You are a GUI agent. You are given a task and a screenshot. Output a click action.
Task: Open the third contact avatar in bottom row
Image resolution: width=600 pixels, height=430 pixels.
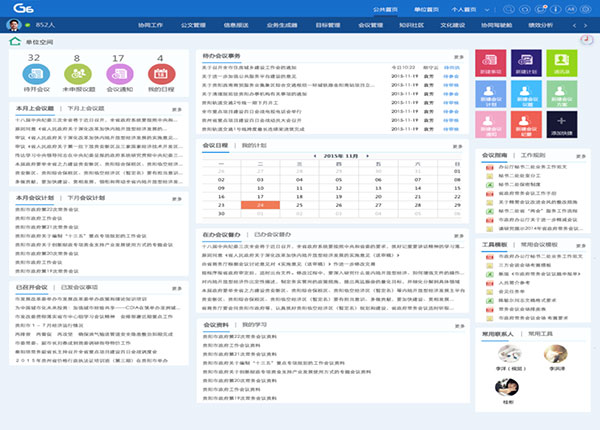click(507, 387)
